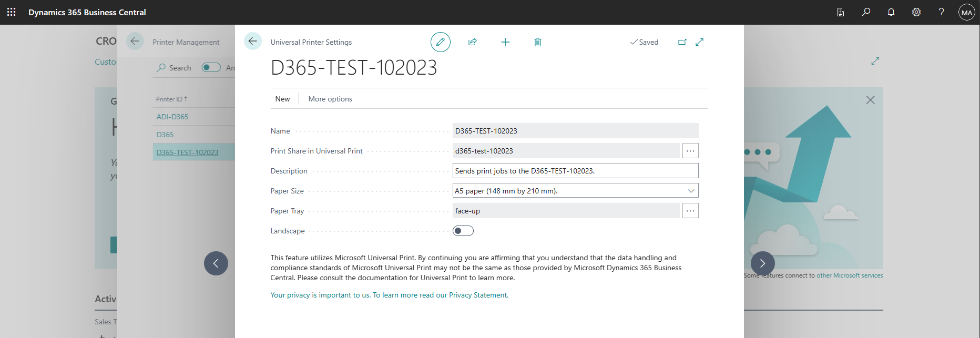The height and width of the screenshot is (338, 980).
Task: Open the privacy statement link
Action: coord(390,295)
